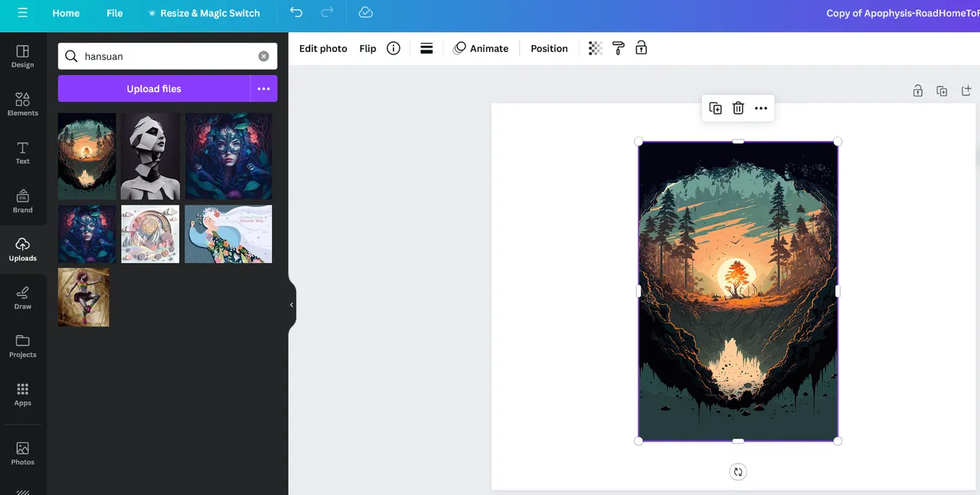The width and height of the screenshot is (980, 495).
Task: Click the copy style paint roller
Action: click(x=619, y=48)
